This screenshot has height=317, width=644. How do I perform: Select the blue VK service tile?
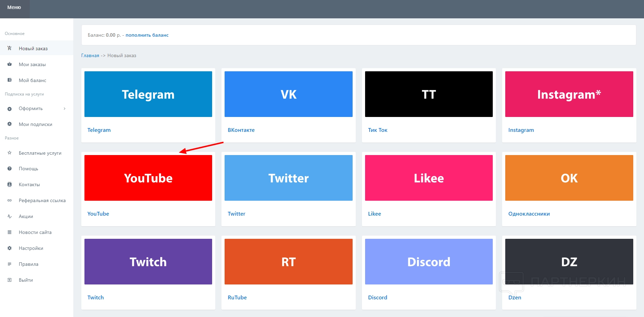pos(289,94)
